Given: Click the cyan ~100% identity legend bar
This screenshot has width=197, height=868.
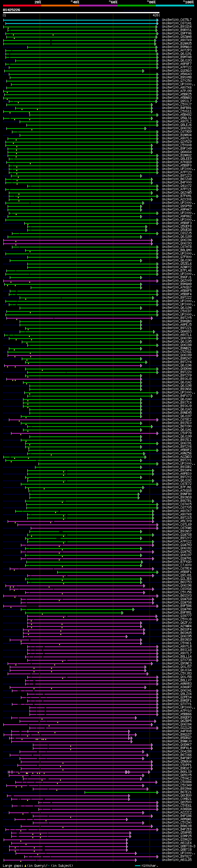Looking at the screenshot, I should coord(175,6).
